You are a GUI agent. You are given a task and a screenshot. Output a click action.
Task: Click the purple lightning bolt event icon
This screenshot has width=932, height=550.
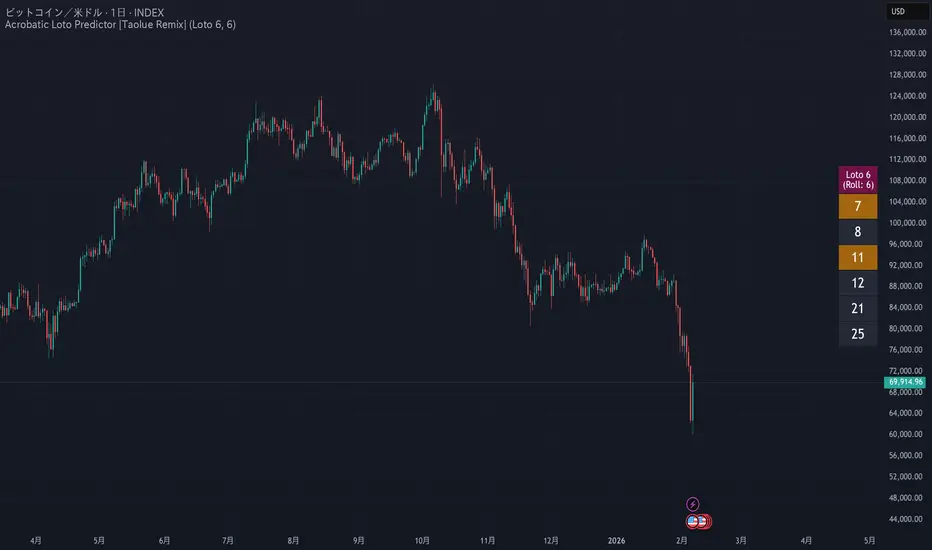694,504
